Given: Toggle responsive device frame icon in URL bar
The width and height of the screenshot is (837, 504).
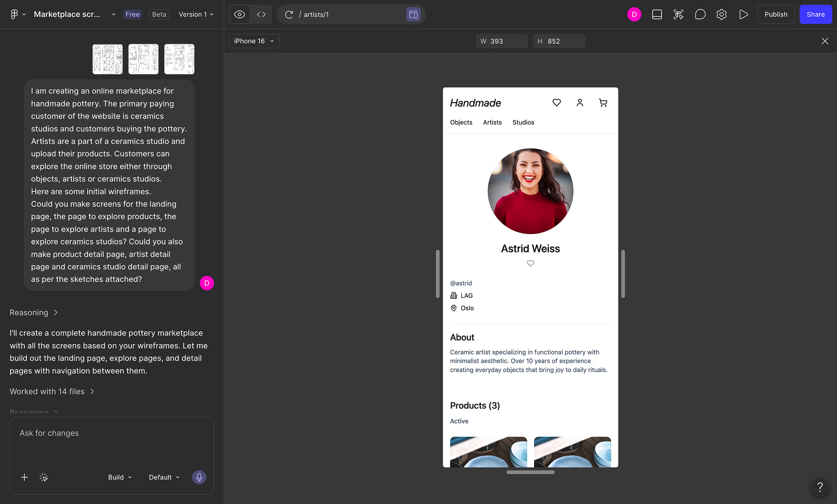Looking at the screenshot, I should [414, 14].
